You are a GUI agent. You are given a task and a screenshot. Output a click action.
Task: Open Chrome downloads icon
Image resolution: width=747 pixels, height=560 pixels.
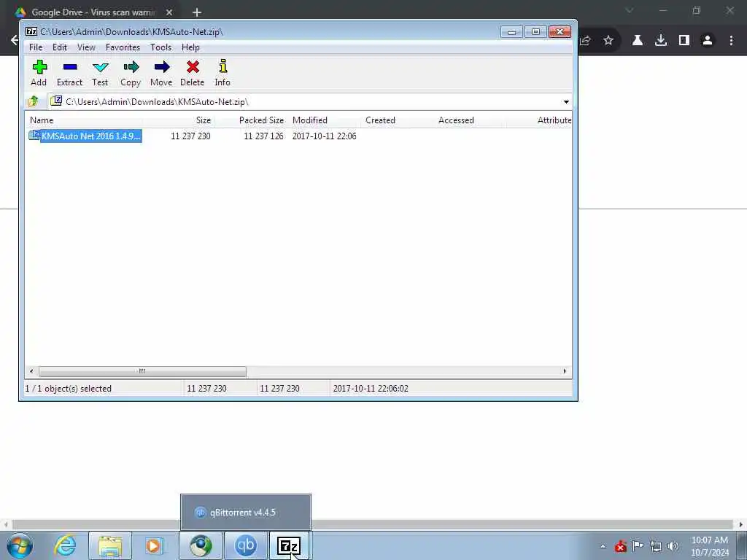pyautogui.click(x=661, y=41)
